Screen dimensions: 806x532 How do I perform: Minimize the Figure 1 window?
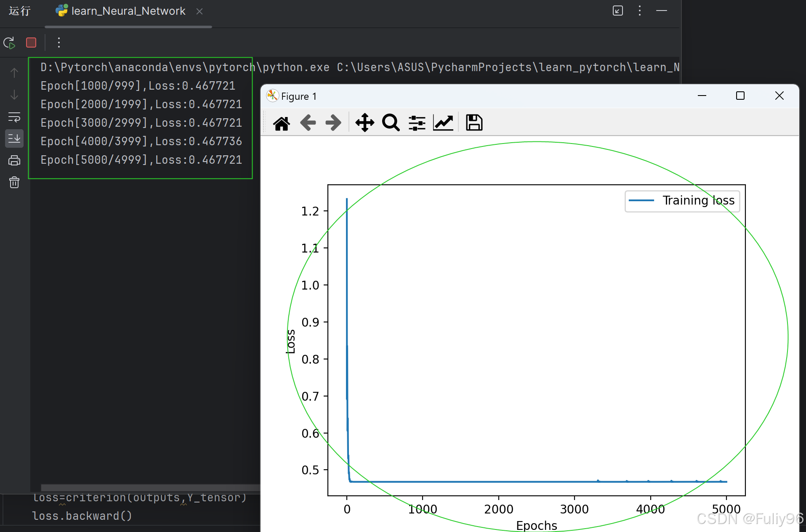click(x=702, y=96)
